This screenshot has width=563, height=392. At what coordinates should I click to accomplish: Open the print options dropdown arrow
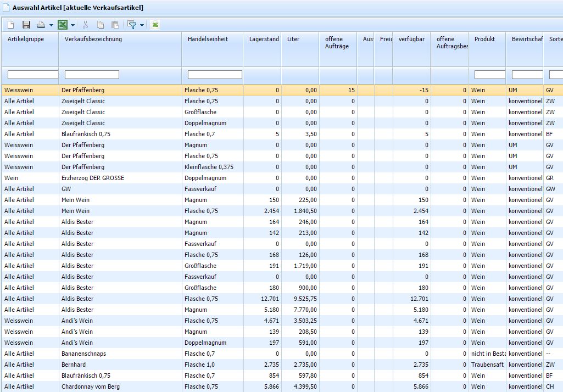click(51, 25)
